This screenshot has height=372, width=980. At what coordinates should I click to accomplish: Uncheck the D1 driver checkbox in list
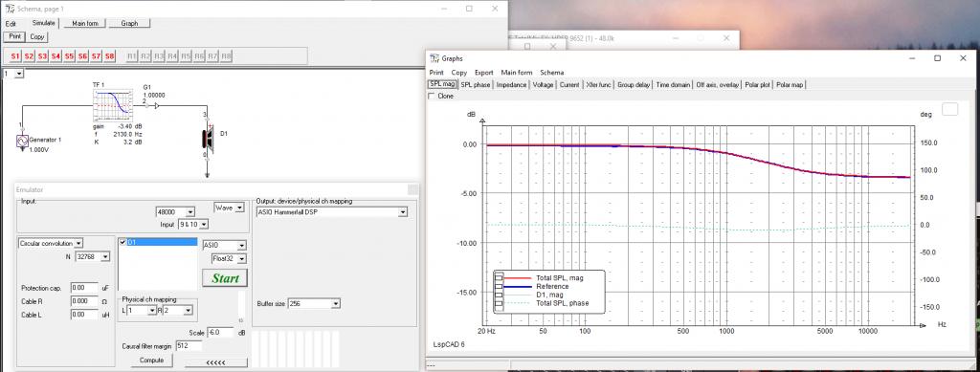coord(122,242)
